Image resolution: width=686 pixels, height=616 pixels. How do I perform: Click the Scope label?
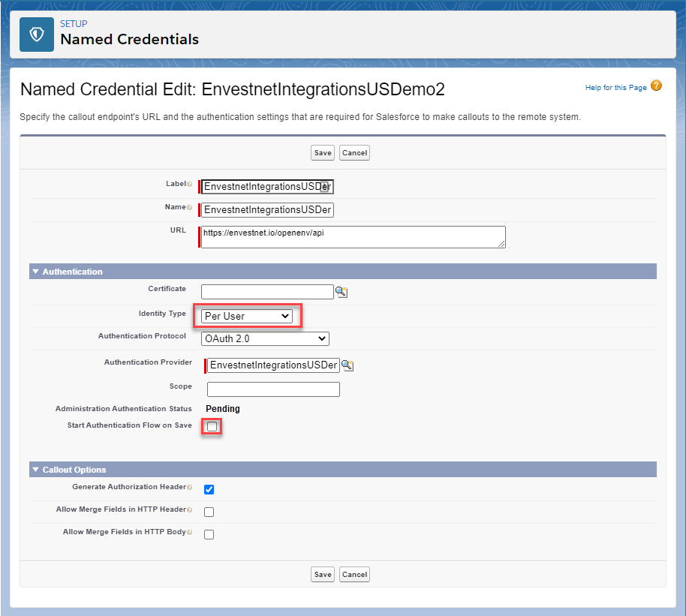click(181, 386)
